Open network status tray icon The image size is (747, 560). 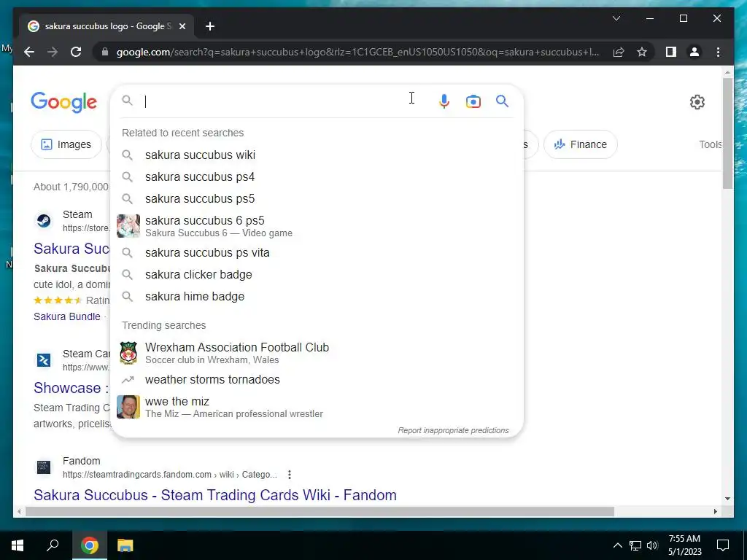[635, 545]
